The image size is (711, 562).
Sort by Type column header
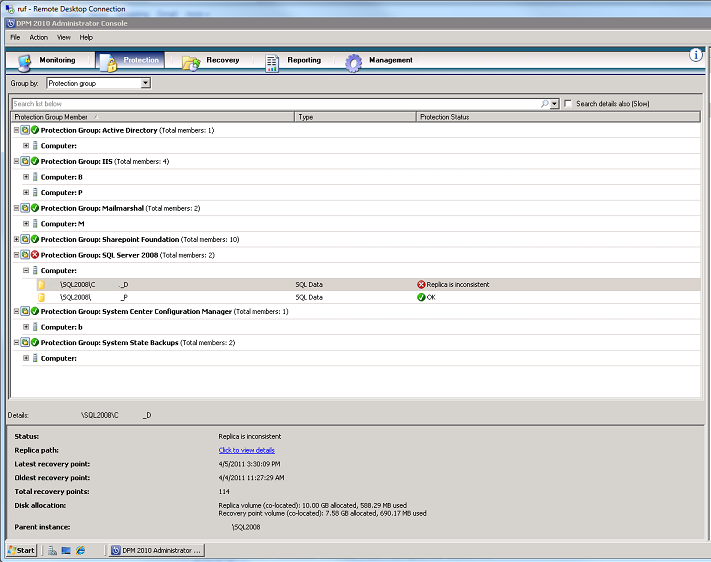coord(356,117)
